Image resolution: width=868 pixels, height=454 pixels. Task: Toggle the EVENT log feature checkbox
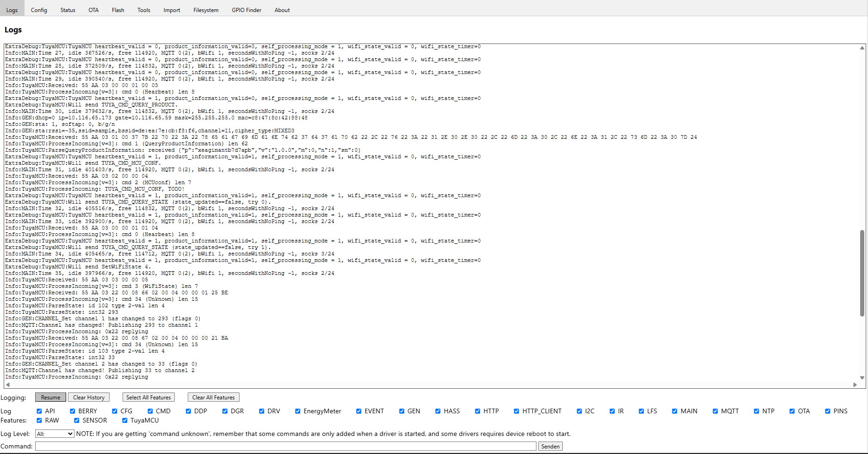(x=359, y=411)
